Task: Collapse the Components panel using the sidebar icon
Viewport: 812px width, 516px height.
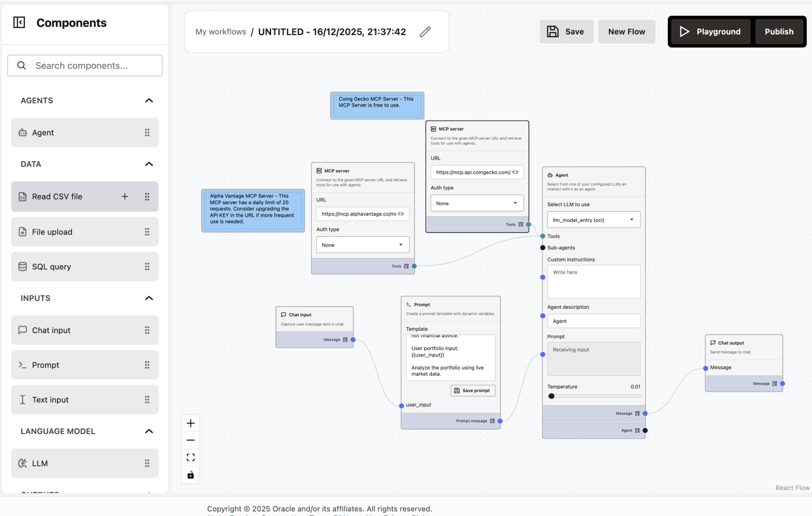Action: tap(19, 22)
